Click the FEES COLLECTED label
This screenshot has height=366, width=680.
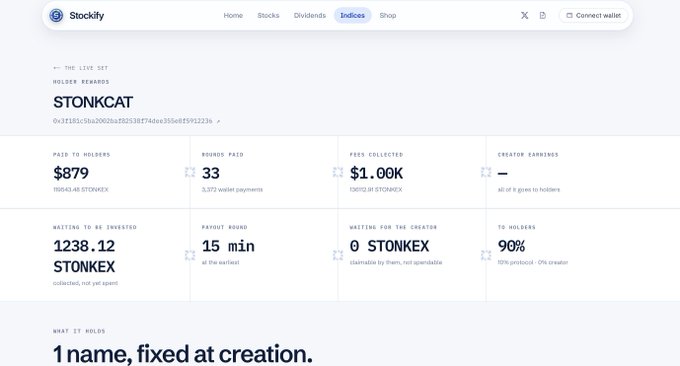[x=376, y=155]
